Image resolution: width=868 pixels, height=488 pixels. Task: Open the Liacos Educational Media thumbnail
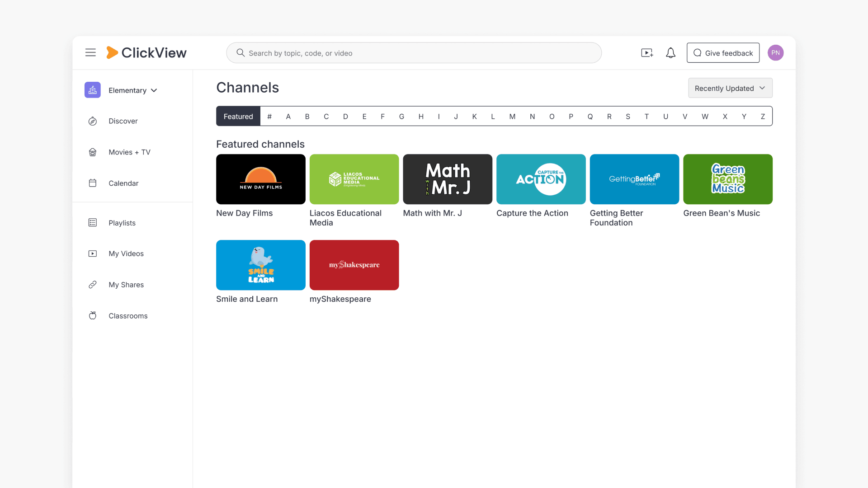pyautogui.click(x=354, y=179)
